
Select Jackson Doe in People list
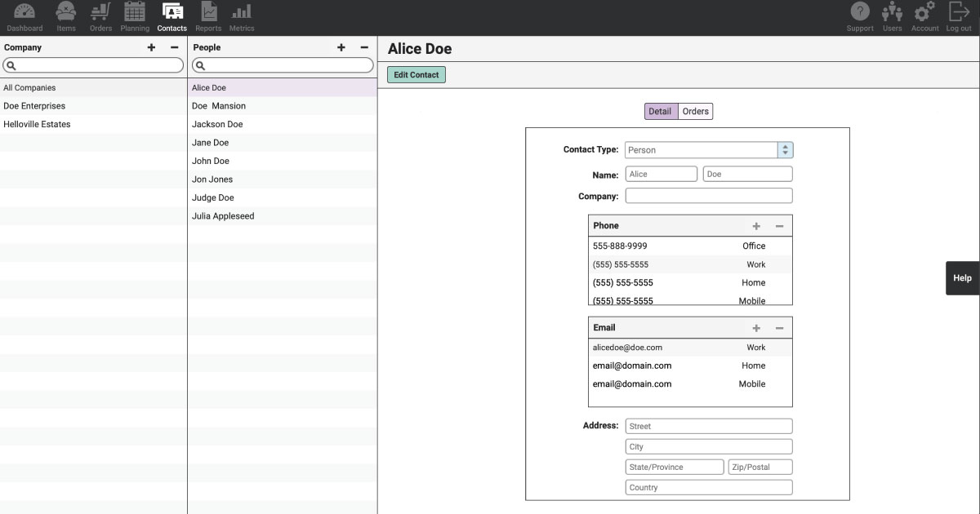(283, 124)
